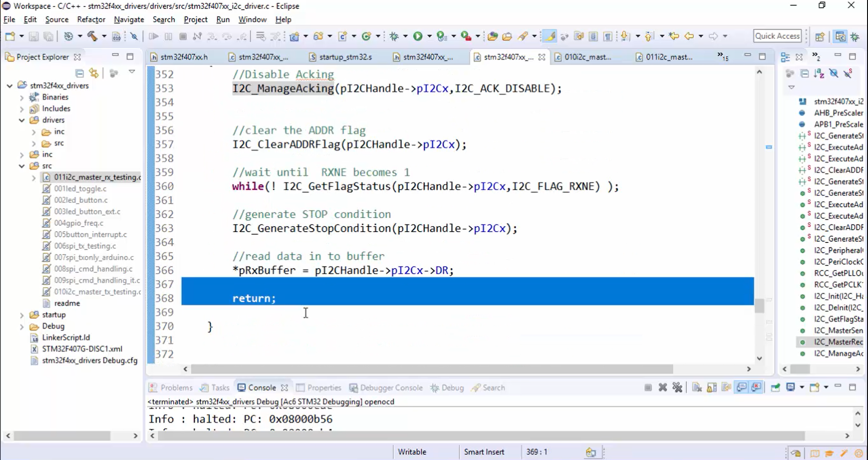Image resolution: width=868 pixels, height=460 pixels.
Task: Click the New Class green C icon
Action: click(366, 36)
